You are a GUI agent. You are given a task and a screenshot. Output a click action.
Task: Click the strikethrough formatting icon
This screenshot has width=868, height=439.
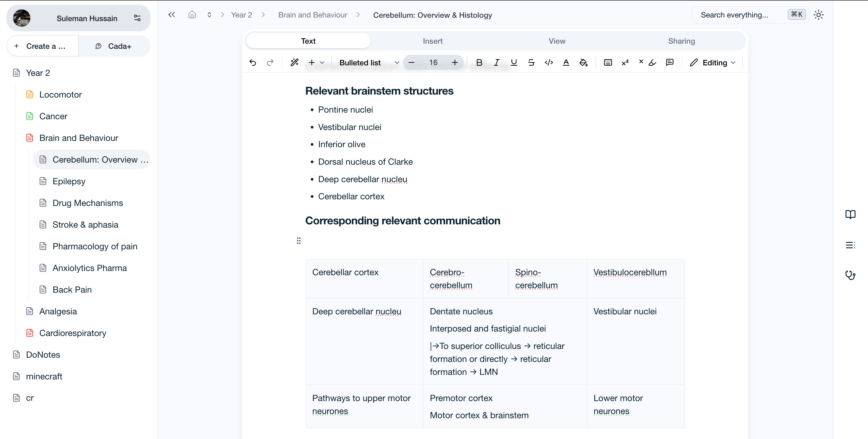pos(531,63)
